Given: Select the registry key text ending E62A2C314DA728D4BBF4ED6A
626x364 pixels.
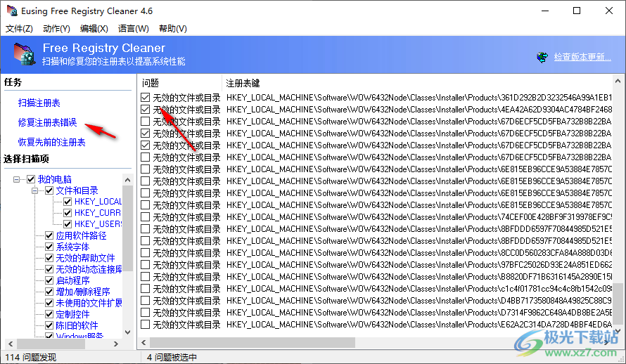Looking at the screenshot, I should [419, 325].
